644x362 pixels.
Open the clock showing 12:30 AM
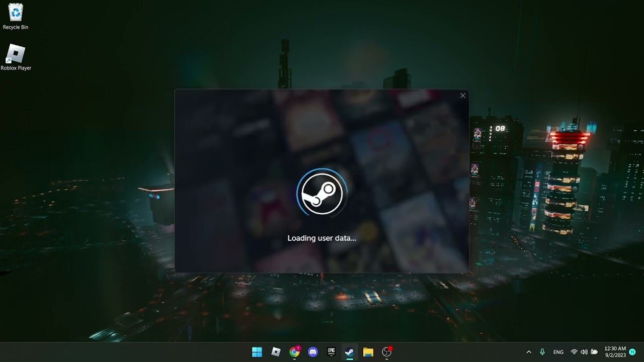click(x=615, y=351)
